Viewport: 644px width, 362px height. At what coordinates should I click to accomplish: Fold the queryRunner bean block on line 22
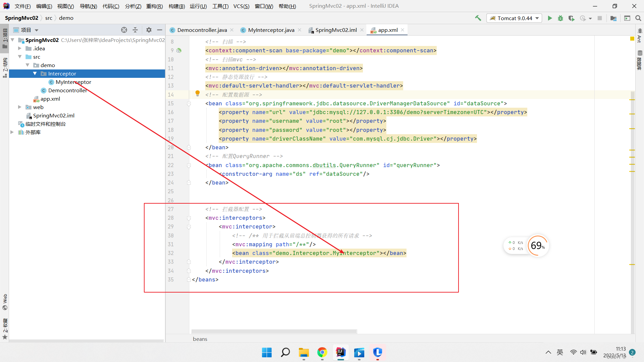pos(189,165)
